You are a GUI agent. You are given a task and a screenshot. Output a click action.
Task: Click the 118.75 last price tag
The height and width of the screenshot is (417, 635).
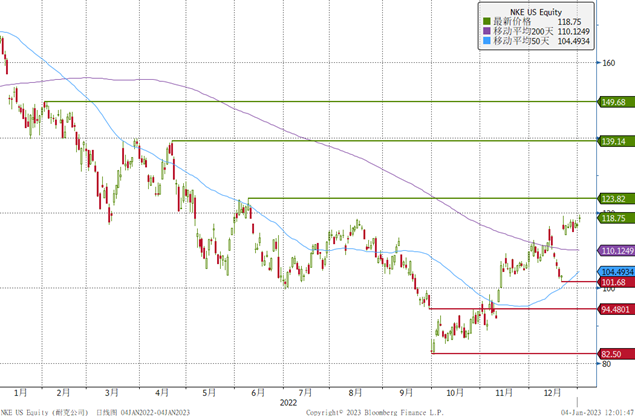(615, 218)
